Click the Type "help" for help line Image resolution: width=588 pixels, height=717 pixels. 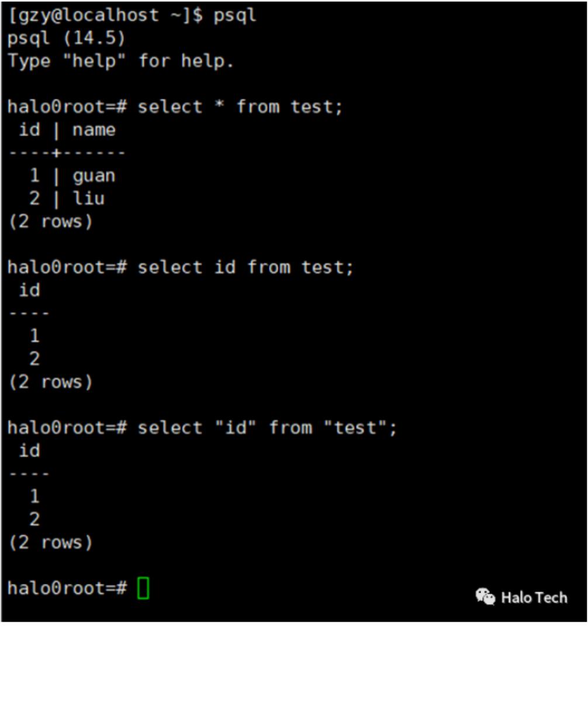tap(120, 61)
